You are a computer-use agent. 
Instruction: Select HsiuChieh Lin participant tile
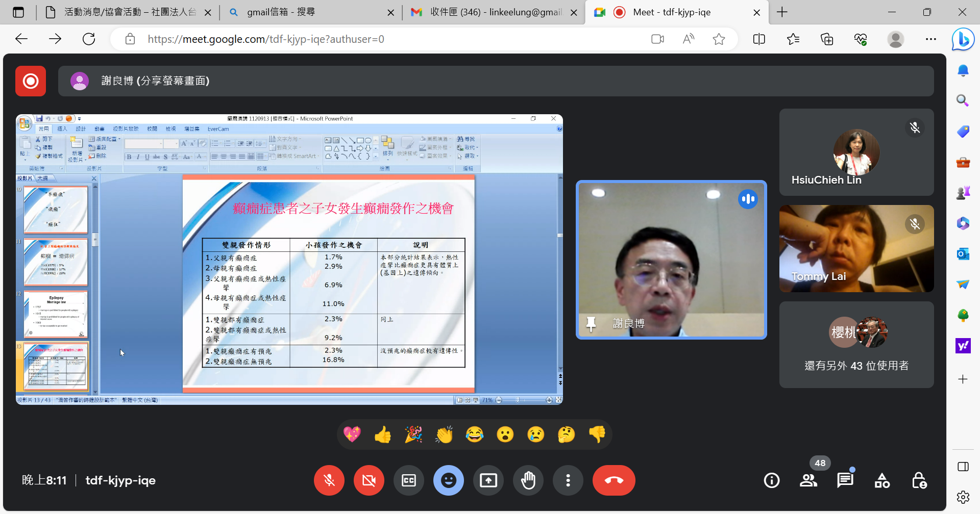pyautogui.click(x=856, y=152)
